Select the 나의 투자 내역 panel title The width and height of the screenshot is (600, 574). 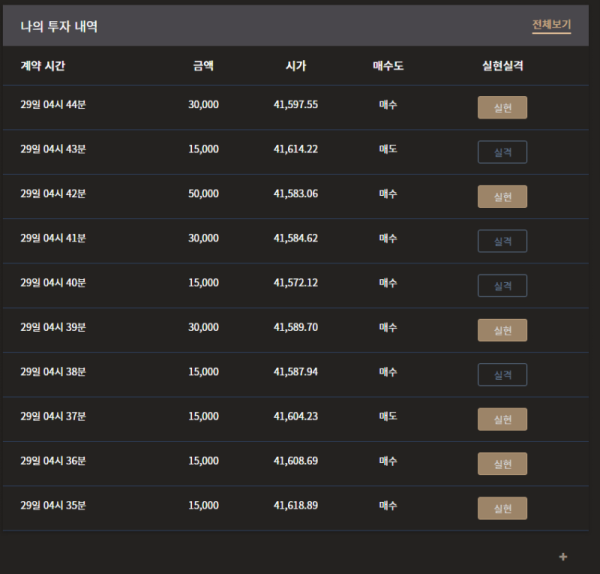[59, 26]
